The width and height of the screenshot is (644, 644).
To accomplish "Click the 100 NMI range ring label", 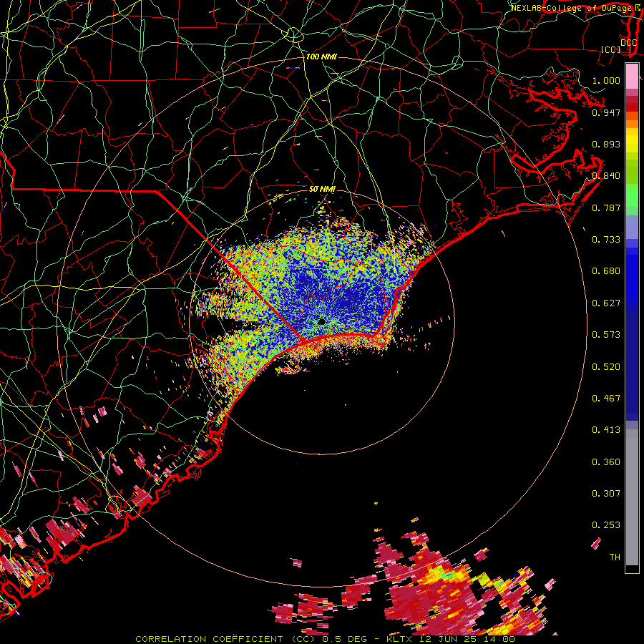I will [321, 57].
